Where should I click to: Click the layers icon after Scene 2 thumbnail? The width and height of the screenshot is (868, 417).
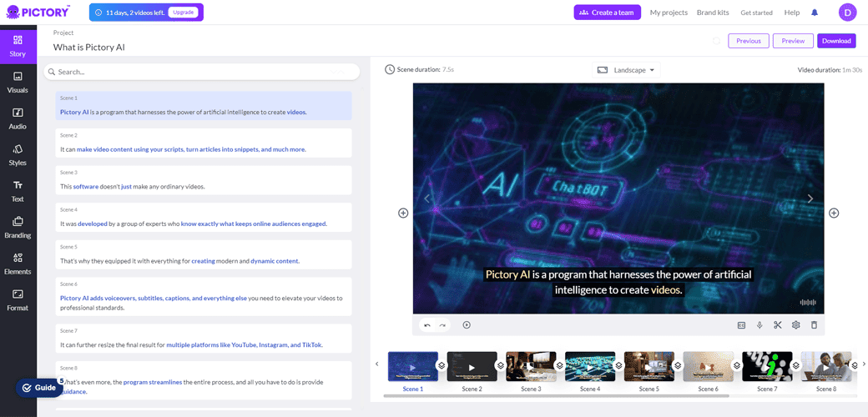tap(501, 365)
